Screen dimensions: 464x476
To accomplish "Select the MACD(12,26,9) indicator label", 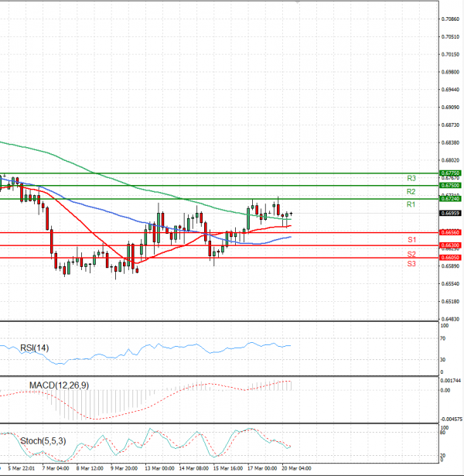I will pos(59,385).
